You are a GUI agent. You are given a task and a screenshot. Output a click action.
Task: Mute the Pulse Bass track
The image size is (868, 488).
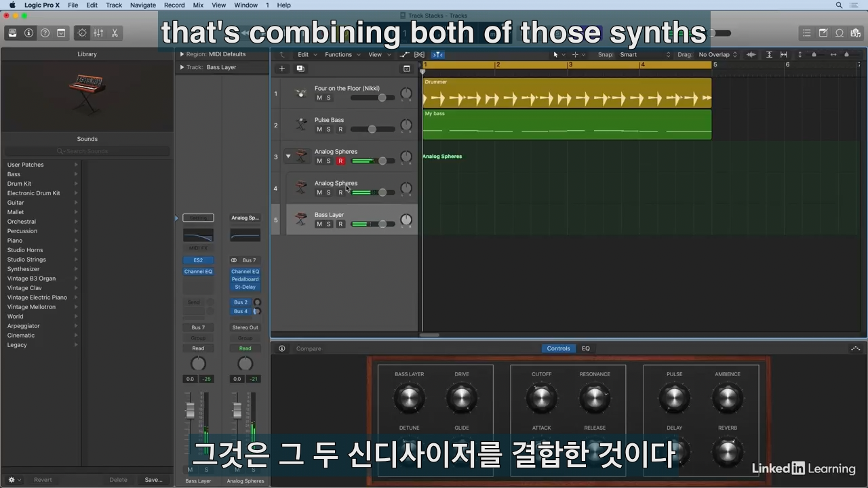(x=319, y=129)
